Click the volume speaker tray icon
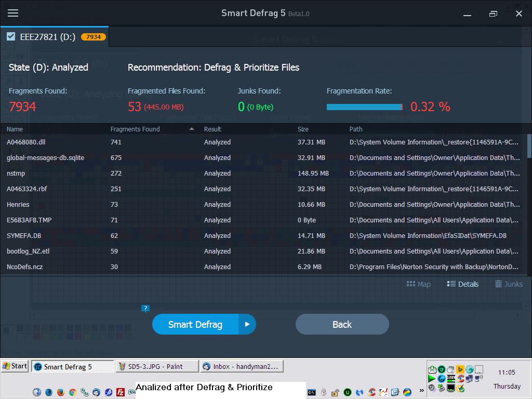This screenshot has width=532, height=399. (432, 388)
